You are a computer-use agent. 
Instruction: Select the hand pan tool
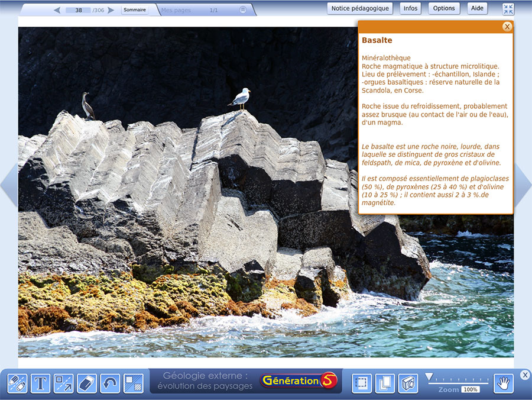504,383
